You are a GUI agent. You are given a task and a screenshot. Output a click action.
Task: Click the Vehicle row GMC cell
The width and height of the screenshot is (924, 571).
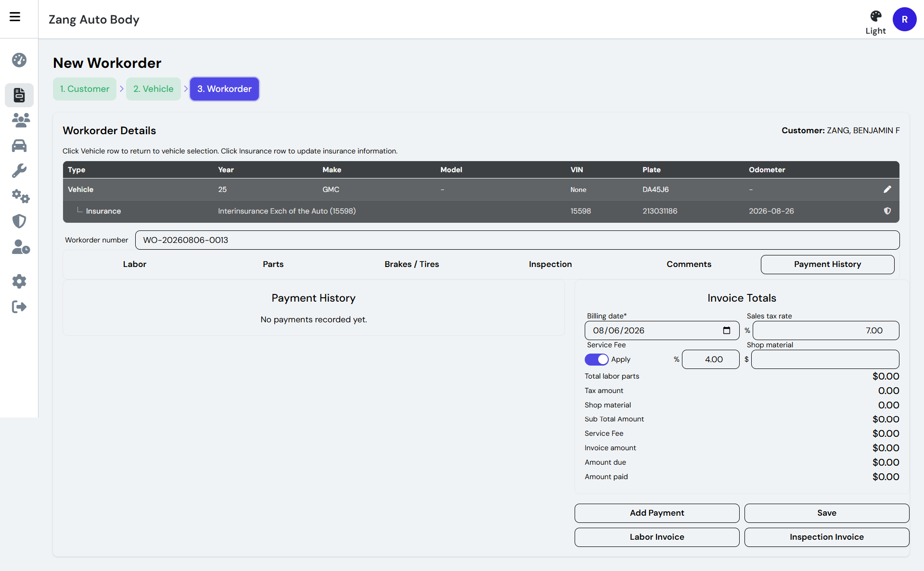[x=331, y=190]
